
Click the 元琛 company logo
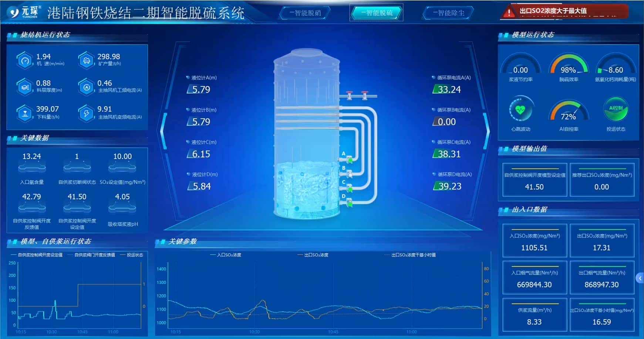16,11
